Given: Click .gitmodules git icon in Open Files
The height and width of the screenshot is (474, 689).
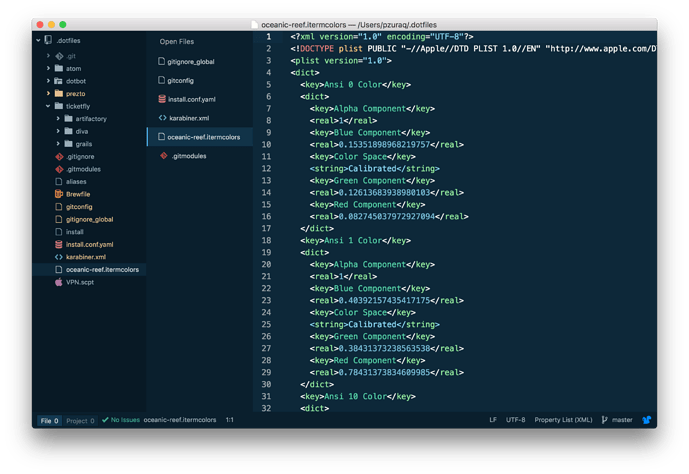Looking at the screenshot, I should (x=164, y=156).
